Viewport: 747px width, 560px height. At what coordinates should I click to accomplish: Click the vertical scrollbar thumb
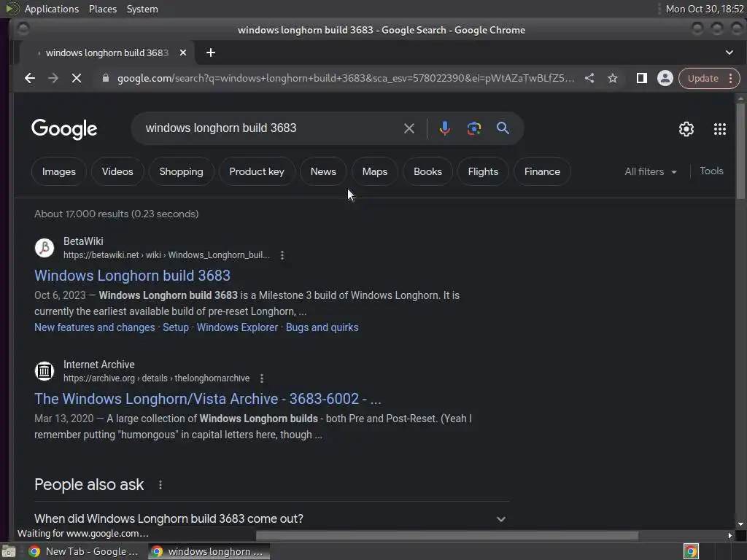(x=740, y=151)
